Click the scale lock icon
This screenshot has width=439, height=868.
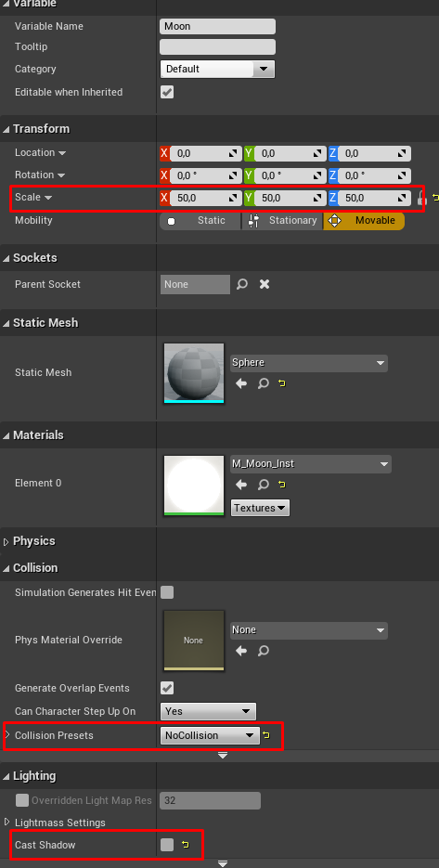[x=421, y=198]
